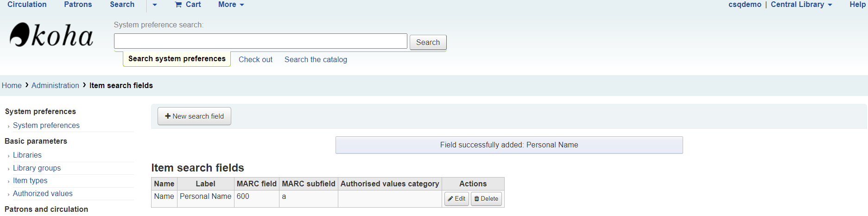Screen dimensions: 868x216
Task: Open the Circulation menu item
Action: (27, 5)
